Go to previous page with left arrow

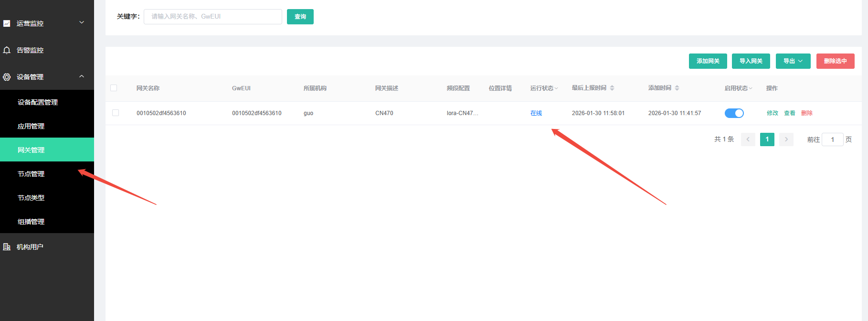tap(748, 139)
